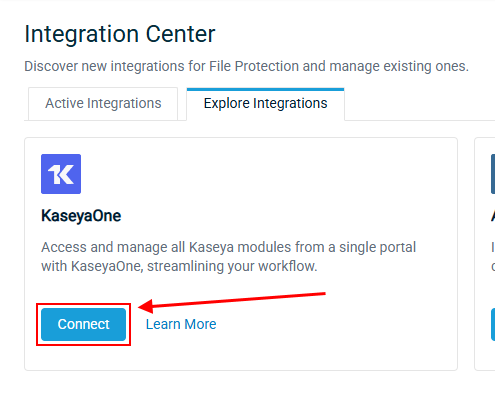Click the Integration Center heading
Viewport: 495px width, 396px height.
120,34
